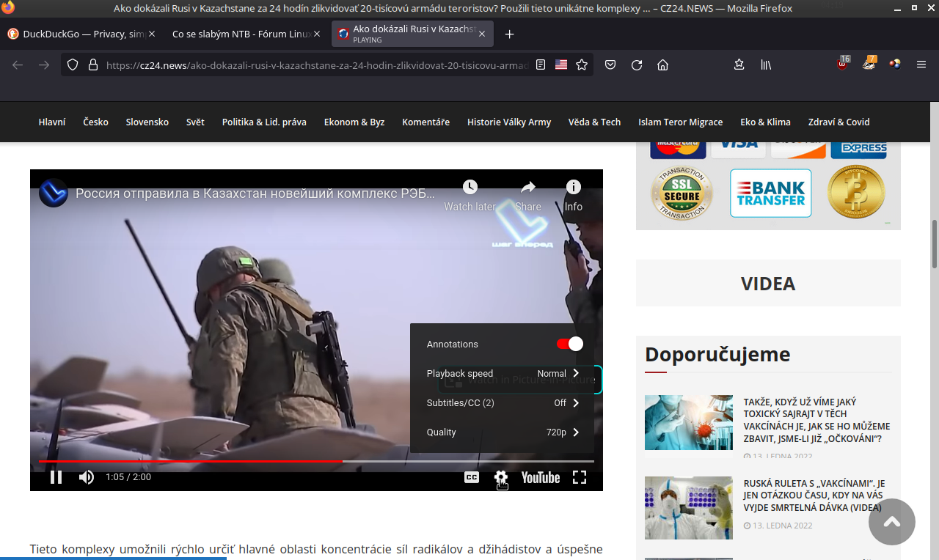The height and width of the screenshot is (560, 939).
Task: Expand Subtitles/CC submenu
Action: point(503,402)
